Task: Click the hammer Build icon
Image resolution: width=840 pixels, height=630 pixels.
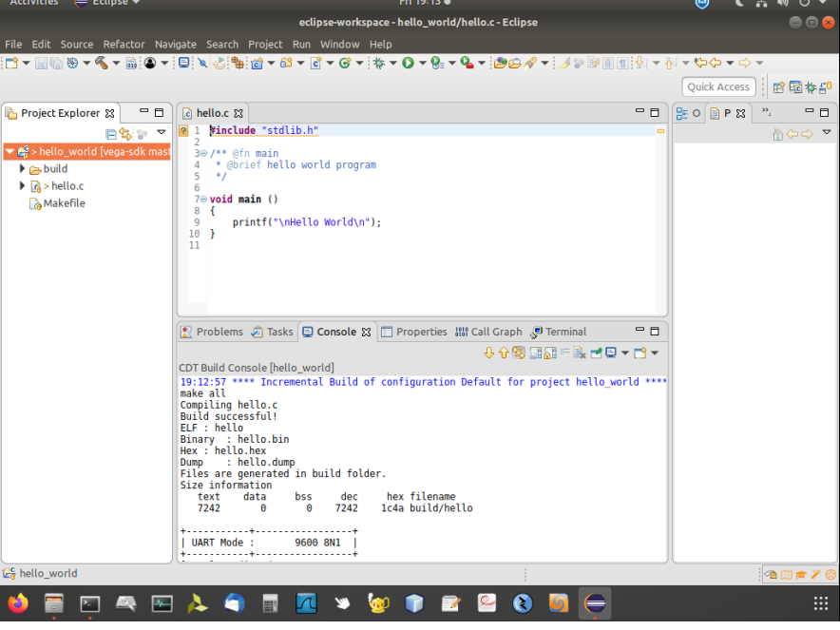Action: 102,64
